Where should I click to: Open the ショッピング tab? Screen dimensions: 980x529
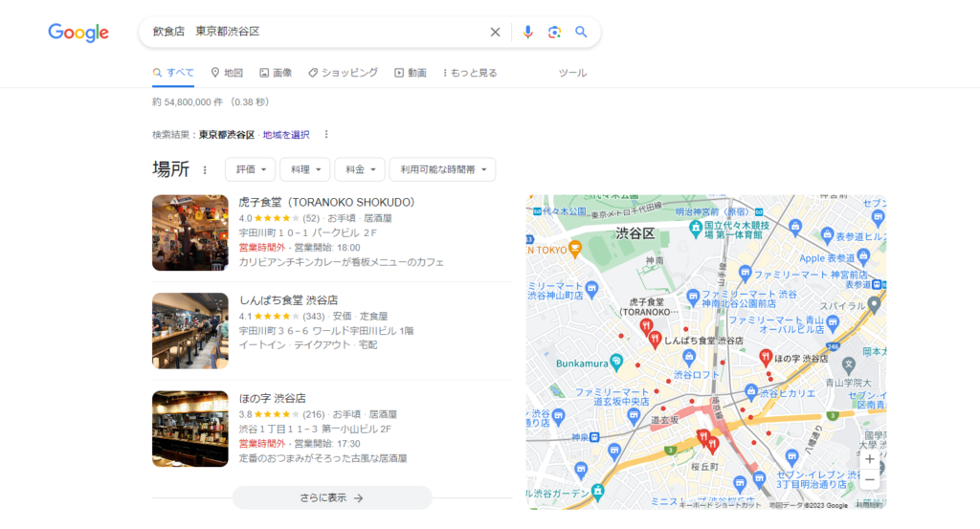(344, 73)
